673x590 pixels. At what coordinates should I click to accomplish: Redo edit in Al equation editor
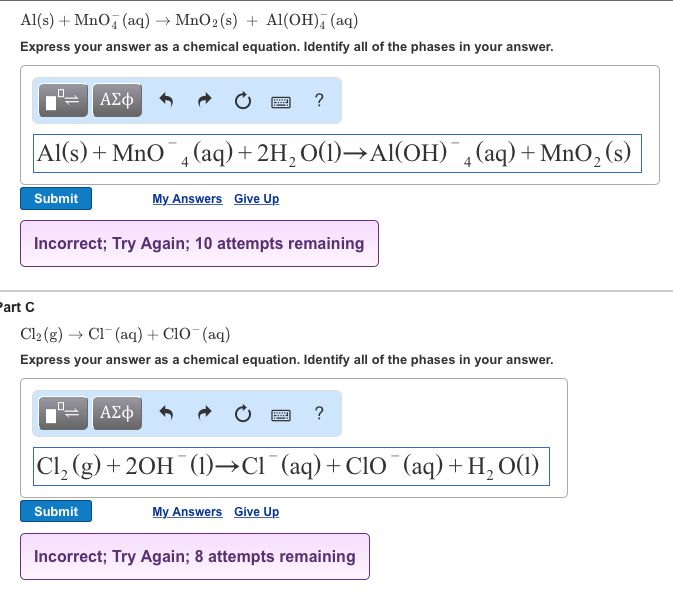click(x=205, y=100)
